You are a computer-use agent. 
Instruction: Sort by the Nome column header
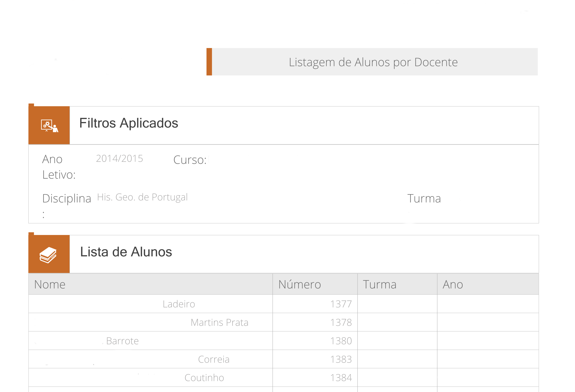point(50,285)
